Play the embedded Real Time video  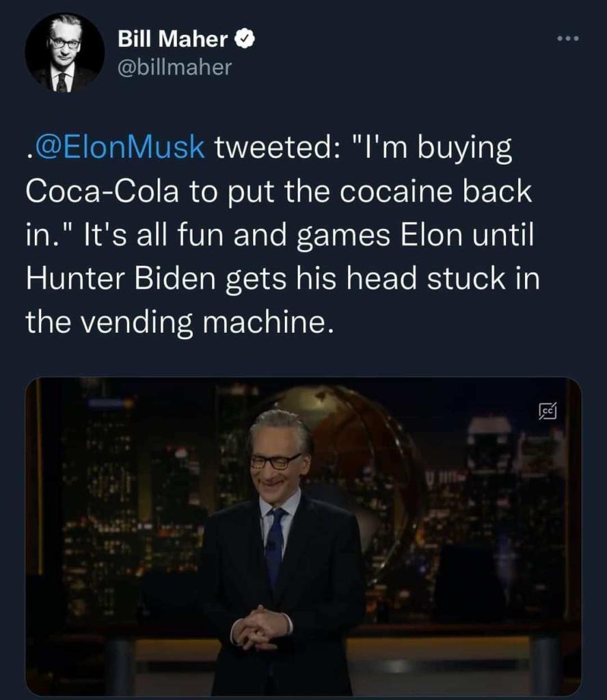[x=303, y=537]
